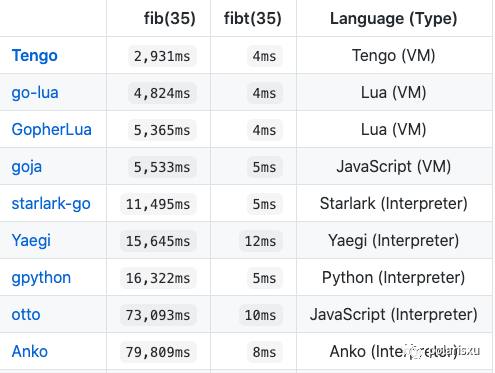Image resolution: width=495 pixels, height=373 pixels.
Task: Click the 79,809ms value for Anko
Action: coord(158,352)
